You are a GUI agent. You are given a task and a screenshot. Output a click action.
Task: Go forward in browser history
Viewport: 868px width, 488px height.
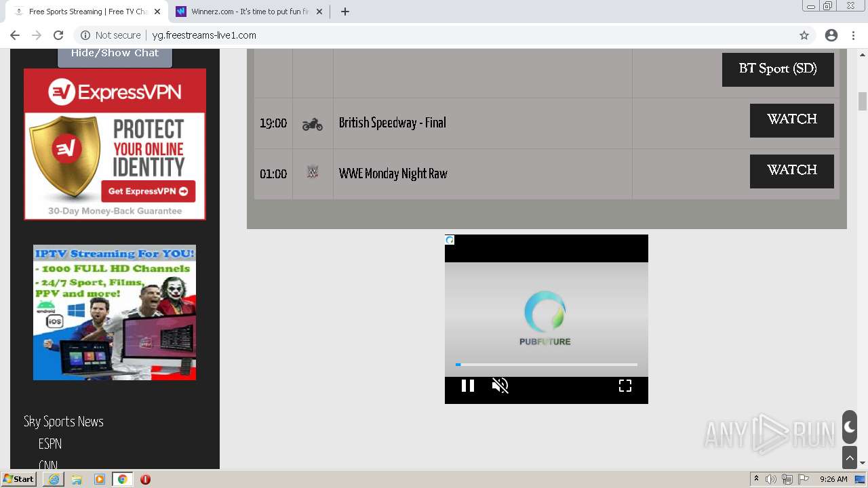pos(37,35)
